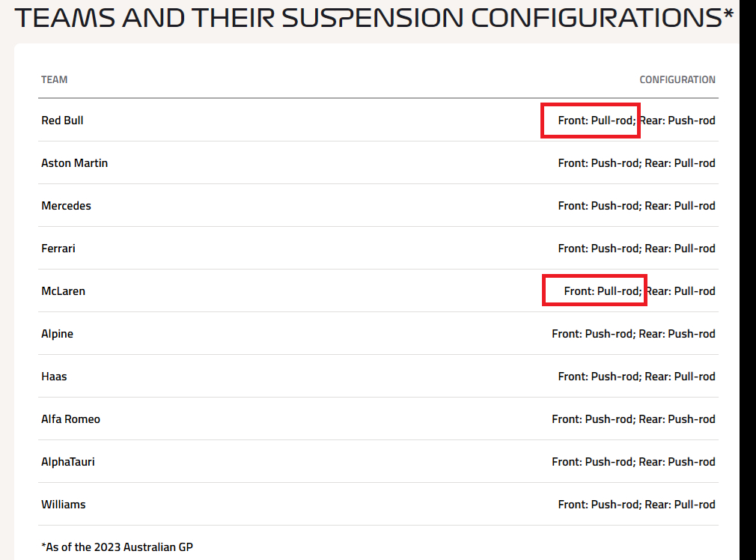Click the TEAM column header
756x560 pixels.
55,79
